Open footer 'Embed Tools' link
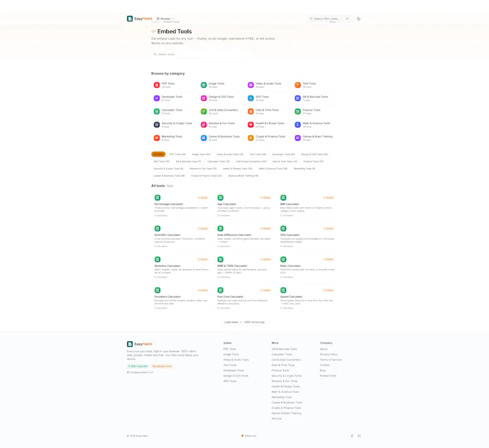The width and height of the screenshot is (489, 448). 328,376
